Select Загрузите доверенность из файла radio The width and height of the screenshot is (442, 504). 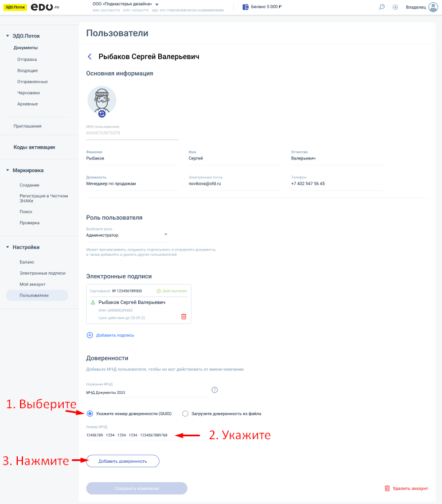[x=185, y=413]
